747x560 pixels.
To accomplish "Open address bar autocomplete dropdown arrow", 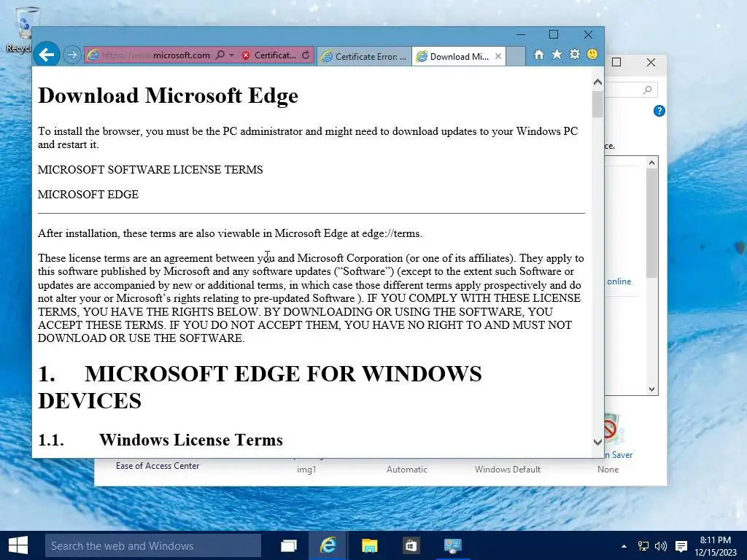I will coord(231,55).
